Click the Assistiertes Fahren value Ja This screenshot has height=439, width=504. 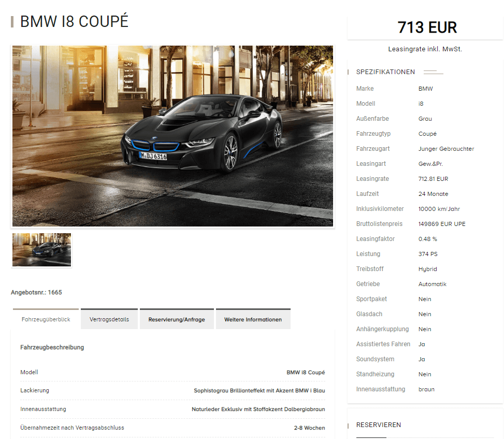[422, 344]
